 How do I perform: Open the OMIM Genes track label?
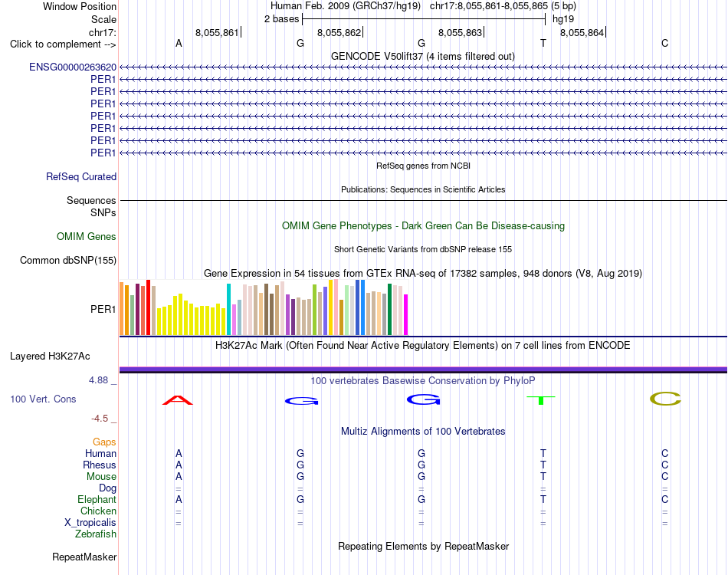tap(87, 236)
